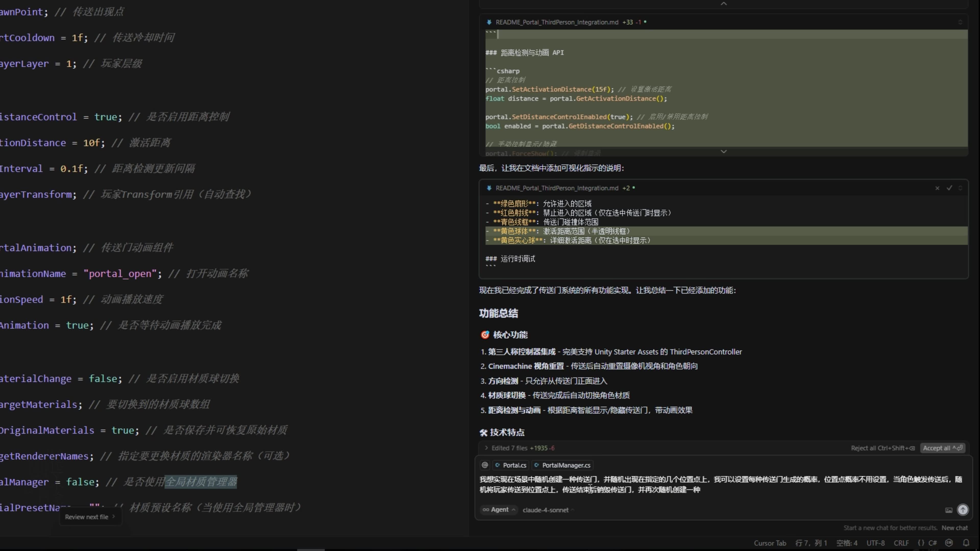The image size is (980, 551).
Task: Click the {} bracket icon in the status bar
Action: (921, 543)
